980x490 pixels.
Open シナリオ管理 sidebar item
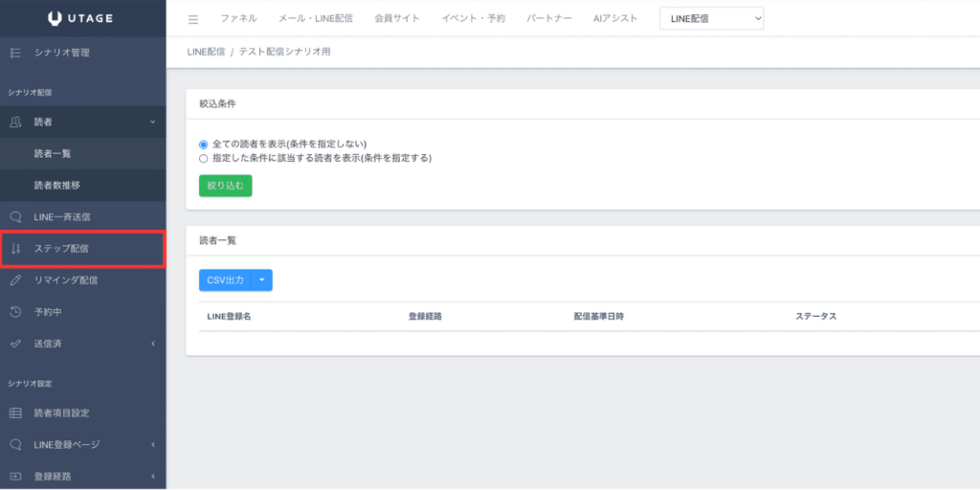click(x=83, y=54)
